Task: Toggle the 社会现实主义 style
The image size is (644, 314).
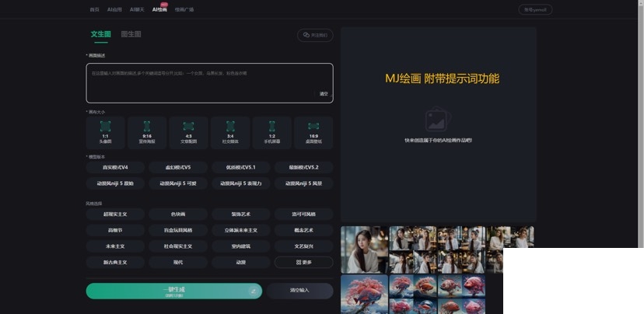Action: pos(178,246)
